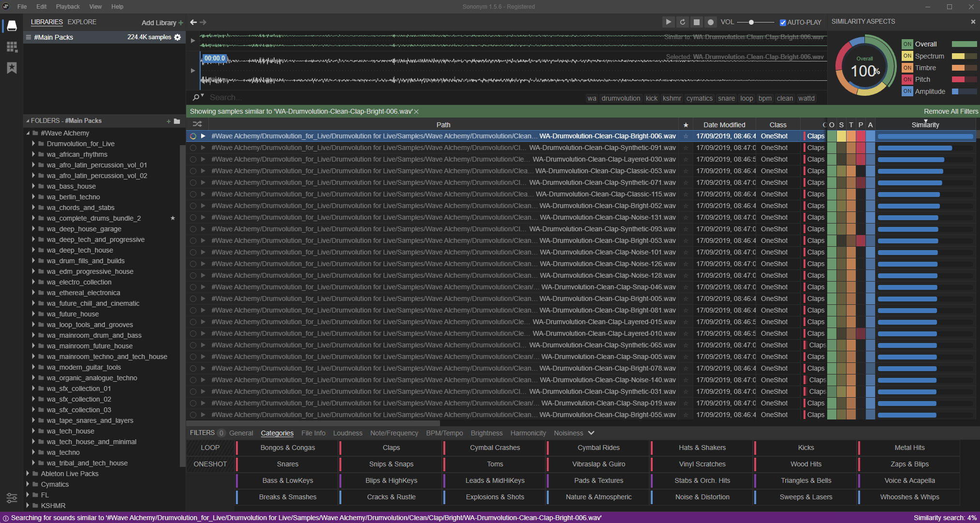Click Remove All Filters
This screenshot has height=523, width=980.
951,111
